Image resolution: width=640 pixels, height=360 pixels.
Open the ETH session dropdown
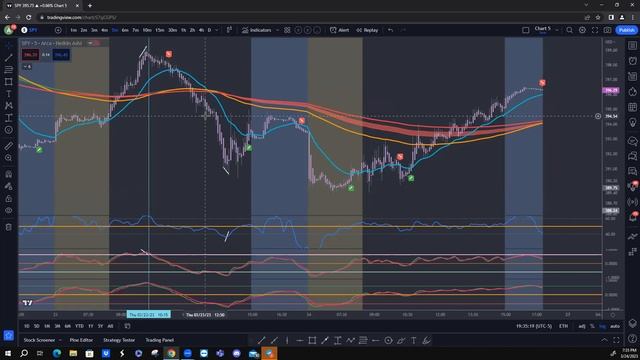[564, 326]
